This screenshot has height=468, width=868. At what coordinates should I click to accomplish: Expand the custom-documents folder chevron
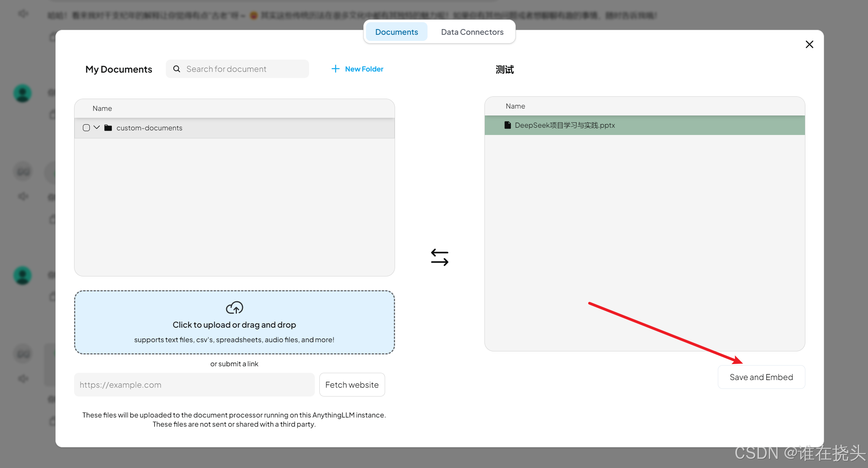click(x=97, y=127)
